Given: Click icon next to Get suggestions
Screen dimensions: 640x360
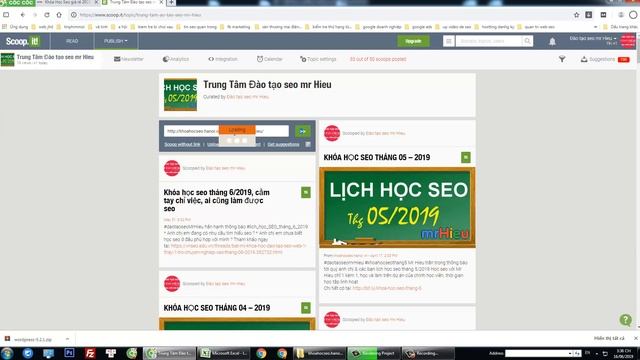Looking at the screenshot, I should pyautogui.click(x=308, y=144).
